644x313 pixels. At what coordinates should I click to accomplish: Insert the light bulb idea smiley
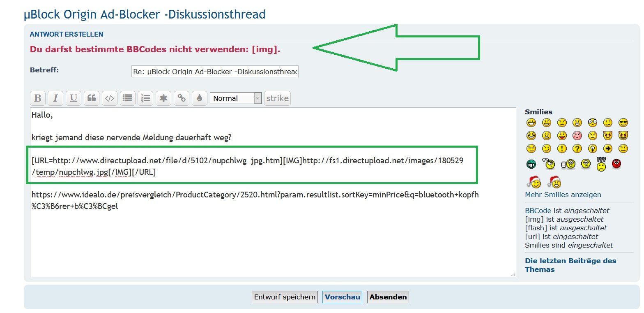(592, 148)
